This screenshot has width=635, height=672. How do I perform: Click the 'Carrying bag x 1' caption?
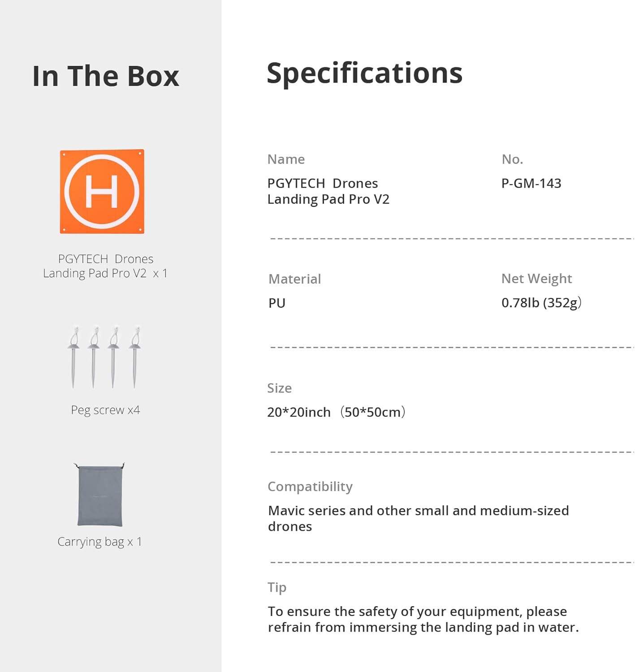click(99, 542)
